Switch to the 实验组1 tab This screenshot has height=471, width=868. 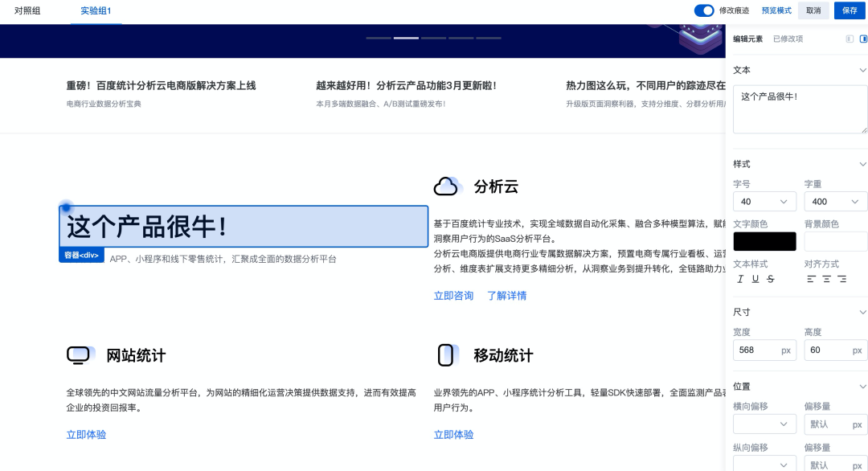point(96,10)
